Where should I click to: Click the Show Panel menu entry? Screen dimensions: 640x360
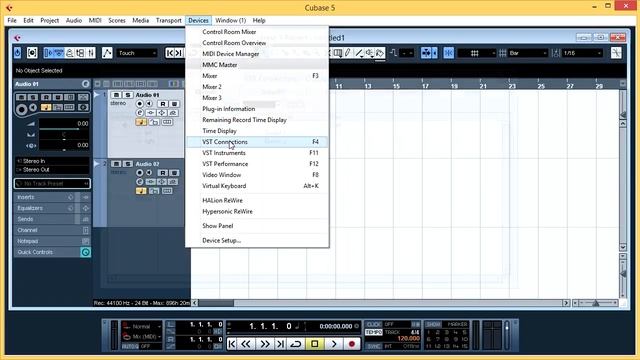pos(257,226)
